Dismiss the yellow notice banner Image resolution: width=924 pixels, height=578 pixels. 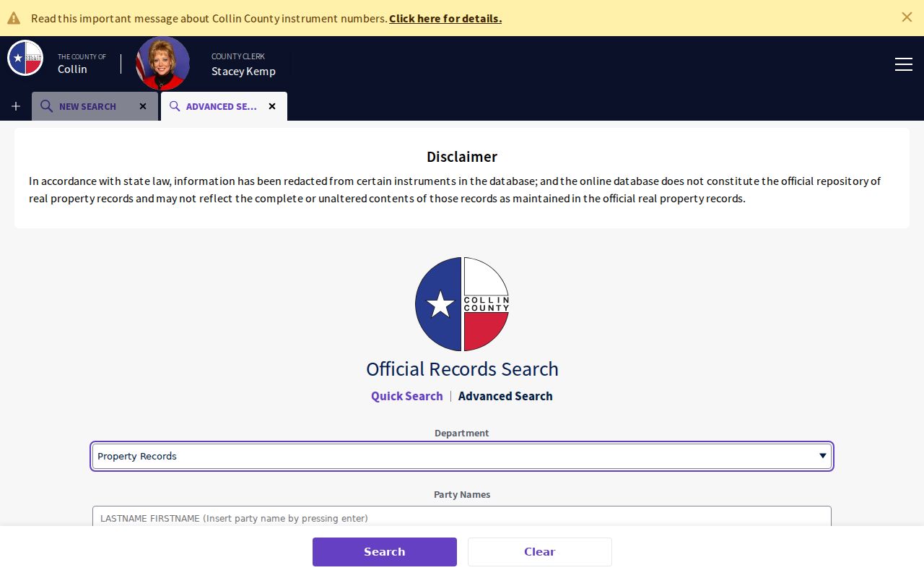tap(907, 17)
